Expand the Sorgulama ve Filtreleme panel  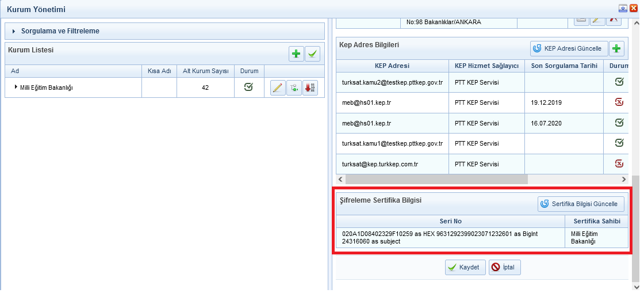tap(14, 31)
